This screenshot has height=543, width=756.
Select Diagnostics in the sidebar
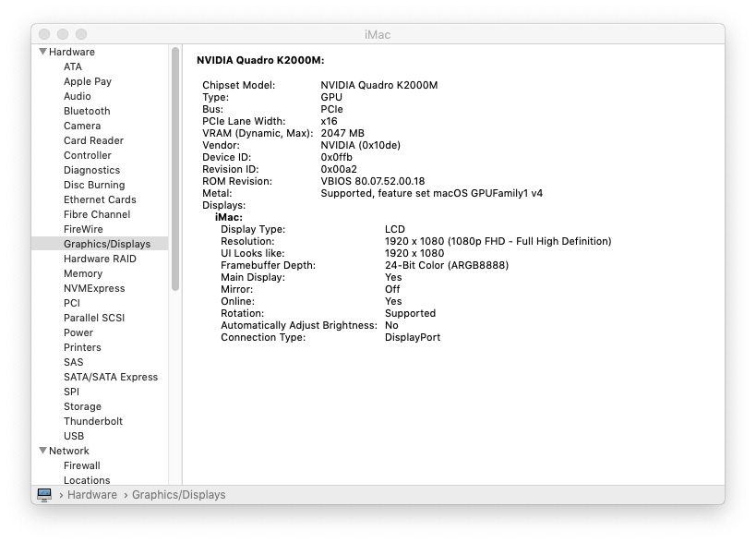pos(91,170)
